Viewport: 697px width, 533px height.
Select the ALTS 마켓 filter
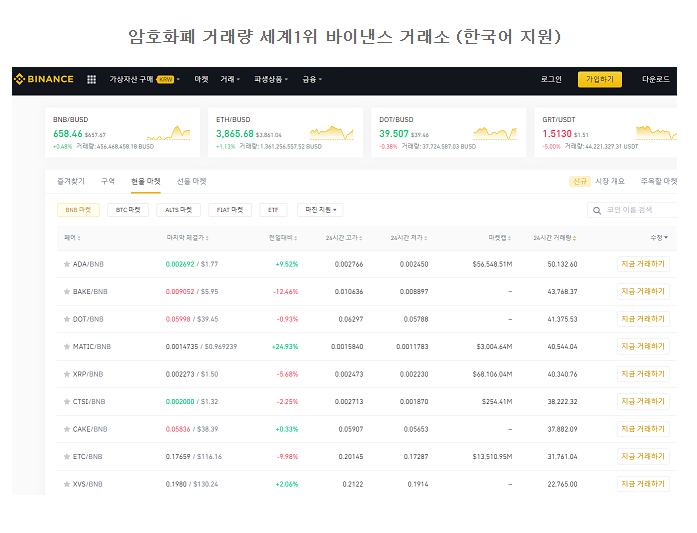(x=178, y=210)
